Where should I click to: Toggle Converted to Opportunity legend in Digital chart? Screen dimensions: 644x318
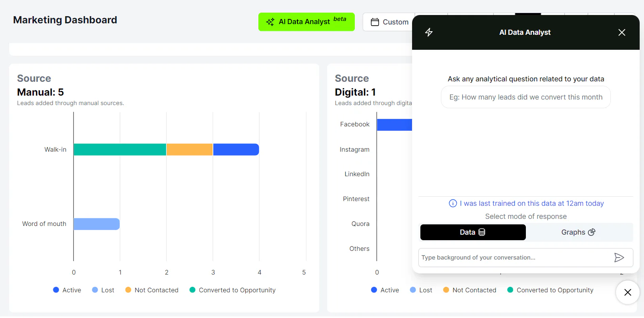(x=550, y=290)
